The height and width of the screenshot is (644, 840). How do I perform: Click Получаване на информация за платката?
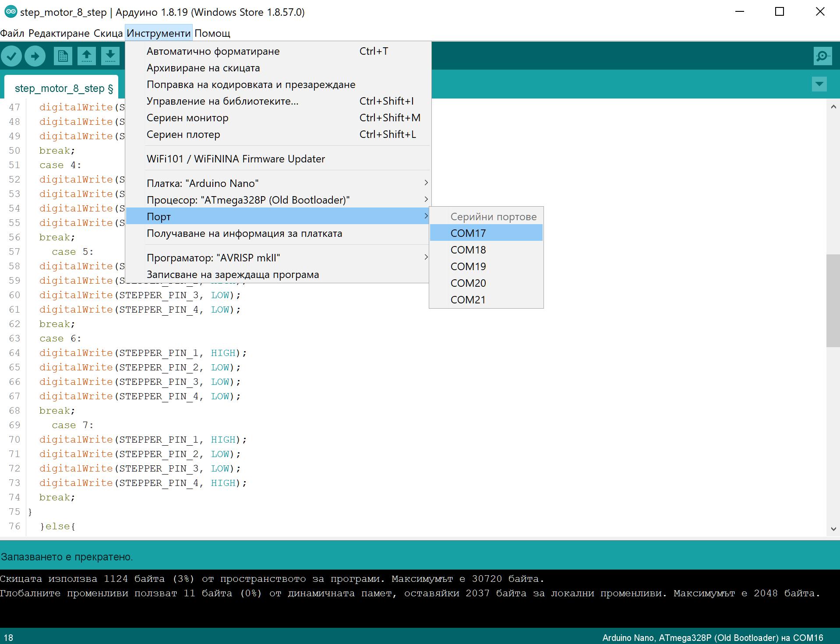tap(277, 233)
